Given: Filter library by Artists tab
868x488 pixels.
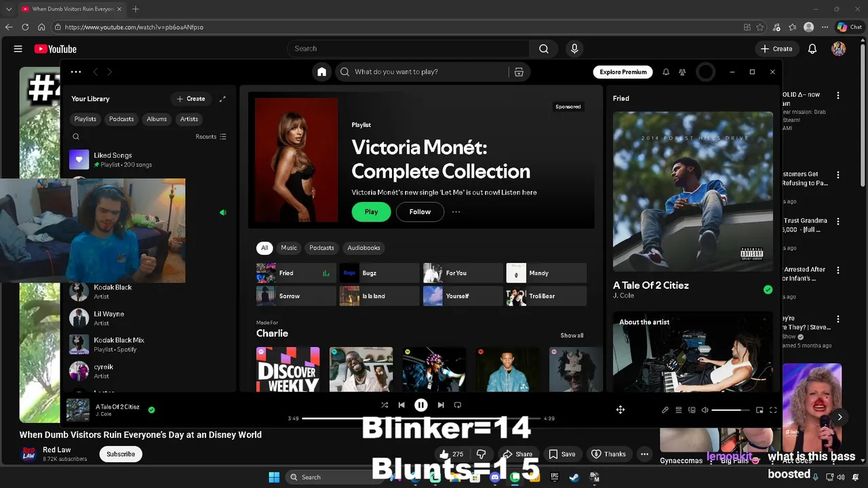Looking at the screenshot, I should (189, 119).
